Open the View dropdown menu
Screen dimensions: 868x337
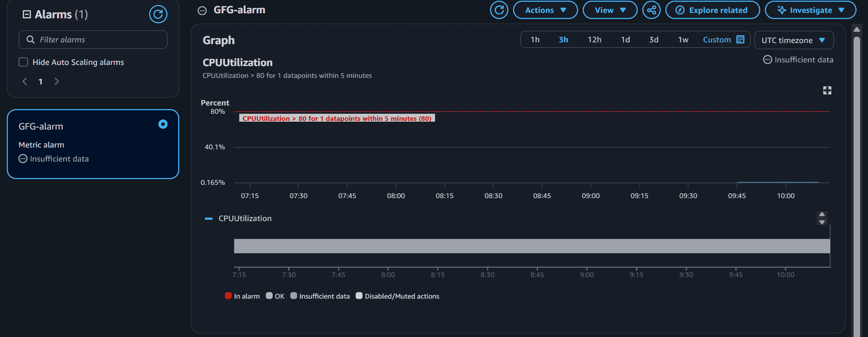tap(610, 10)
